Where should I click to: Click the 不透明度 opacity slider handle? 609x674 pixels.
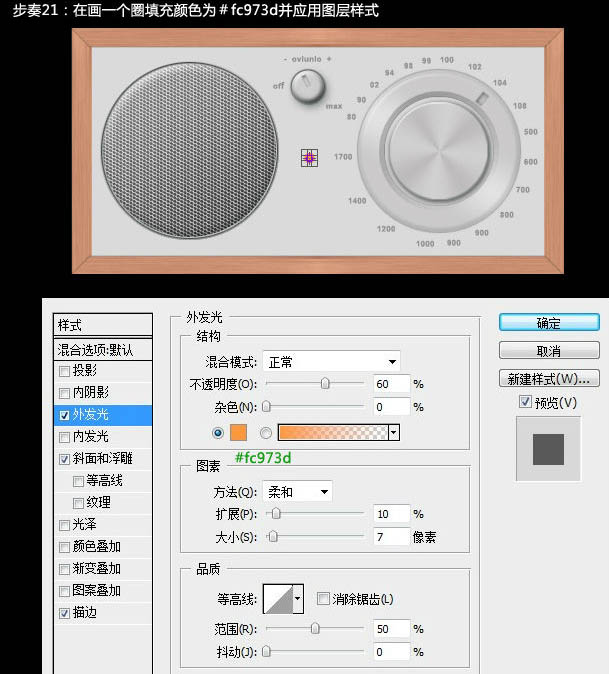coord(325,383)
